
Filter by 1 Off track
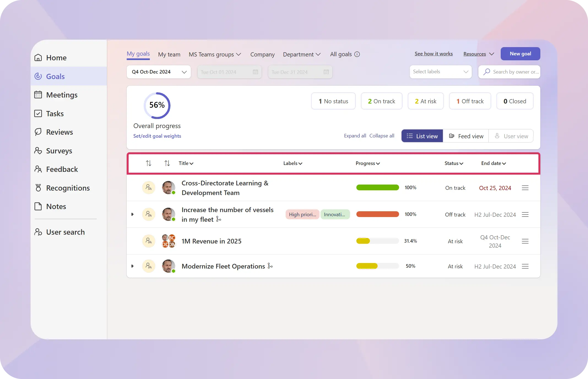tap(470, 101)
